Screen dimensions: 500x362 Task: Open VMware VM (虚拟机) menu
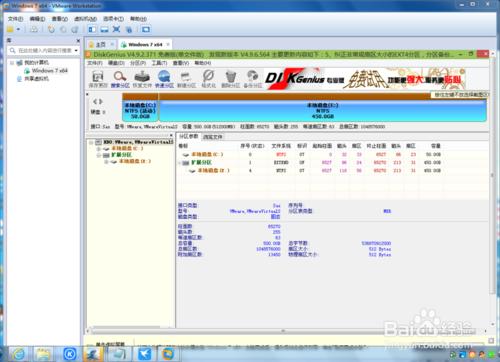coord(85,19)
